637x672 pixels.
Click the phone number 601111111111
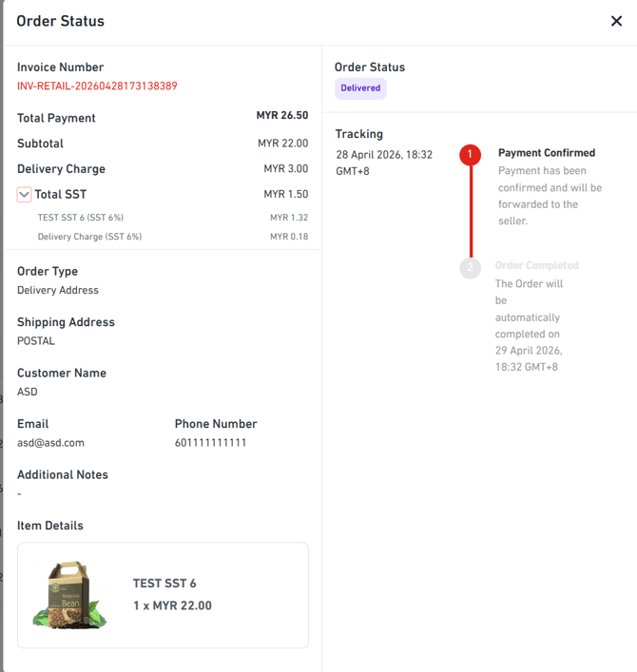(210, 443)
